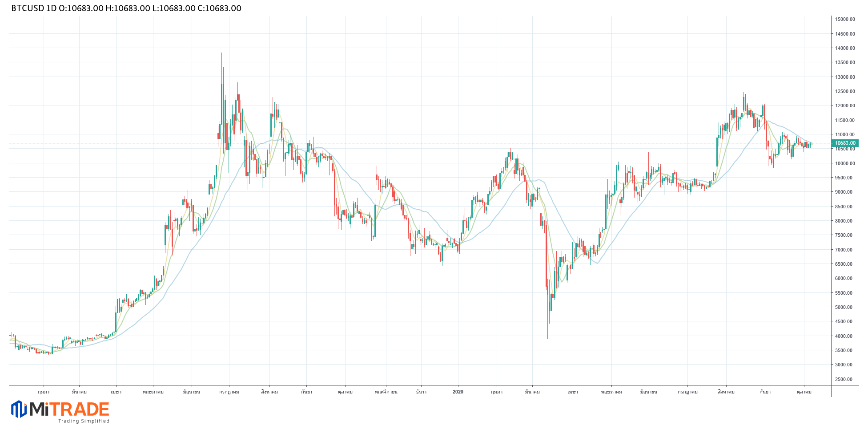Click the 5000.00 price axis label

[845, 308]
